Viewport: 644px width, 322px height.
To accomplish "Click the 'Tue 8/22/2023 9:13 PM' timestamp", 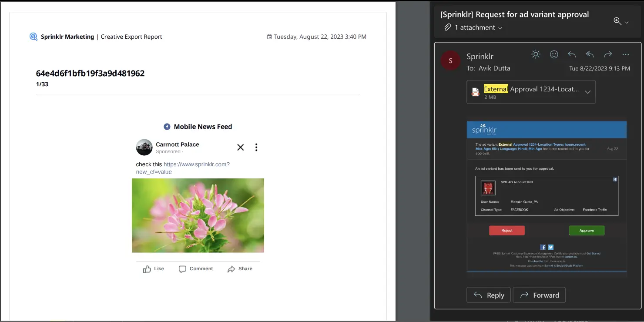I will (600, 69).
